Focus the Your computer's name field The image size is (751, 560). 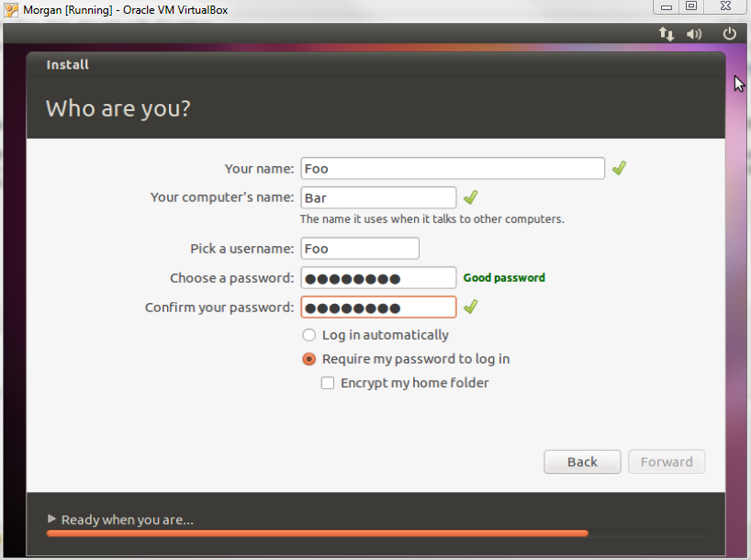pyautogui.click(x=377, y=197)
